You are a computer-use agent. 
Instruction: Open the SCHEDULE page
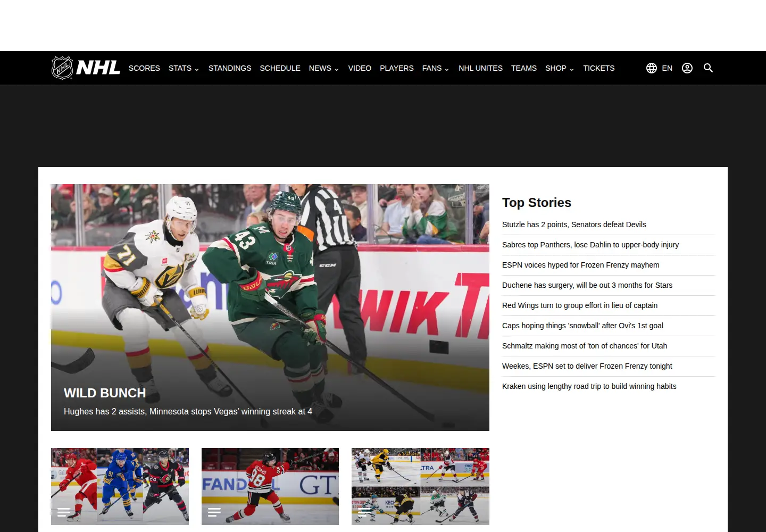(x=280, y=68)
